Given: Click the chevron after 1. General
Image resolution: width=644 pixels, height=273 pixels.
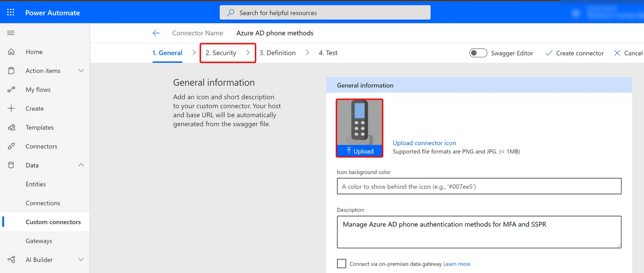Looking at the screenshot, I should 194,53.
